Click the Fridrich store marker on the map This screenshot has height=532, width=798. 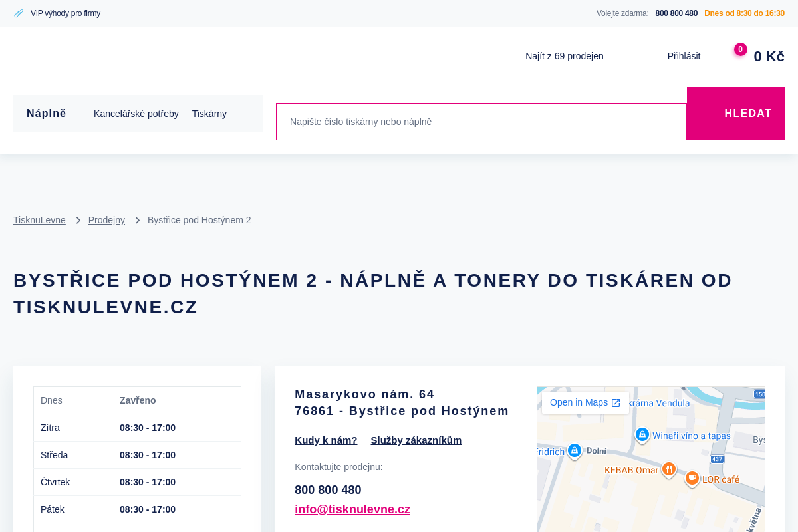click(x=575, y=450)
